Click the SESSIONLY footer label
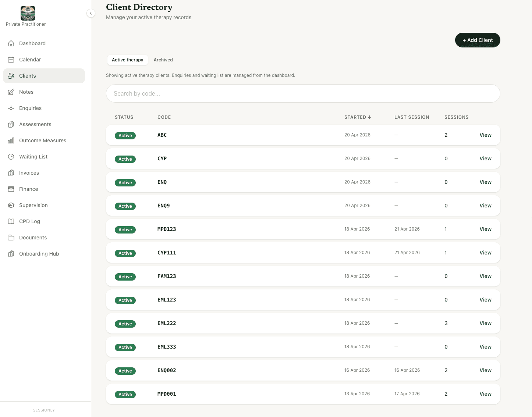This screenshot has width=532, height=417. click(44, 410)
